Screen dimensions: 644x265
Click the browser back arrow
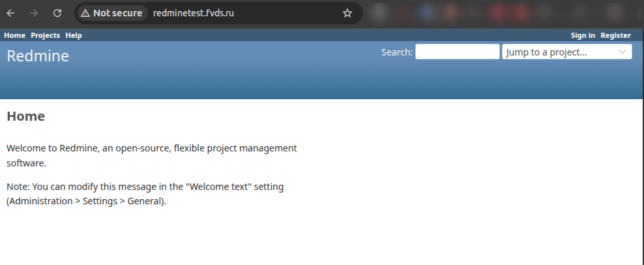click(x=11, y=13)
